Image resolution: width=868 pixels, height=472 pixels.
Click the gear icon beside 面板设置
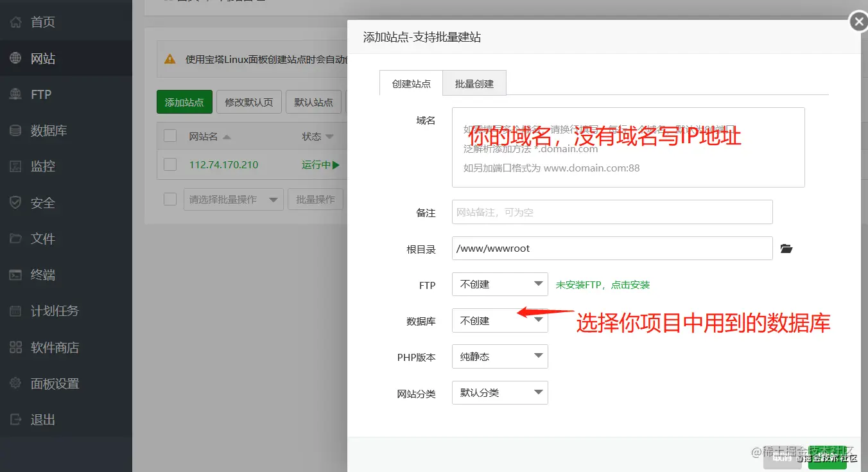16,383
